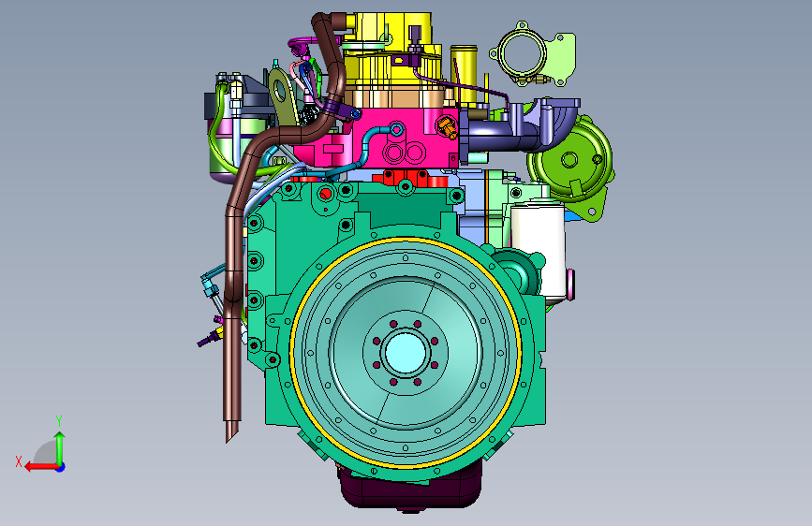Click the blue Z axis dot in triad
Image resolution: width=812 pixels, height=526 pixels.
pyautogui.click(x=61, y=467)
